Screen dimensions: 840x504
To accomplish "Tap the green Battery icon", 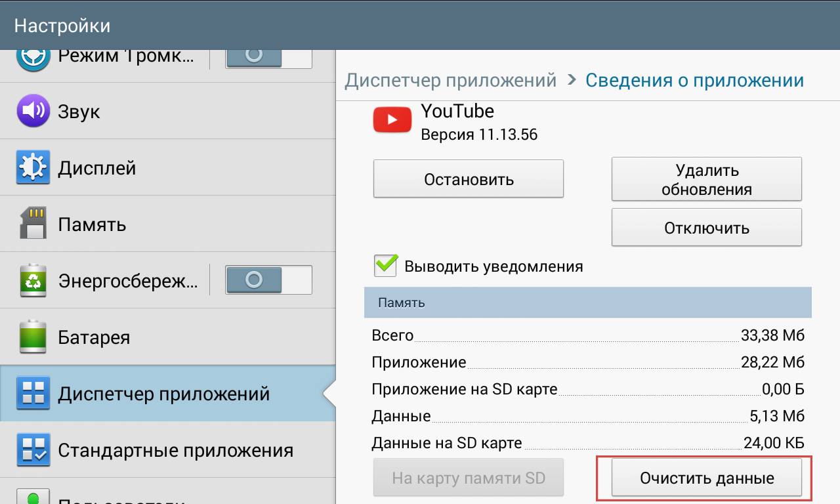I will pos(33,337).
